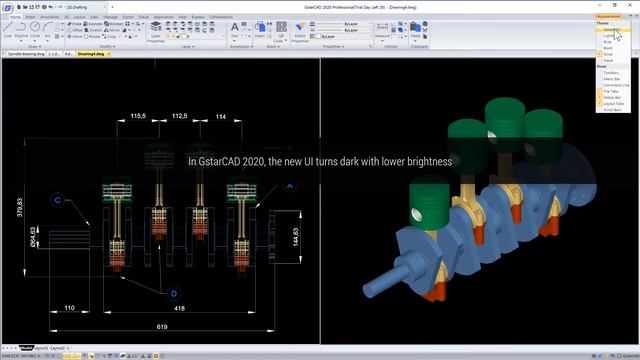Expand the Draw panel
The image size is (640, 360).
tap(35, 47)
